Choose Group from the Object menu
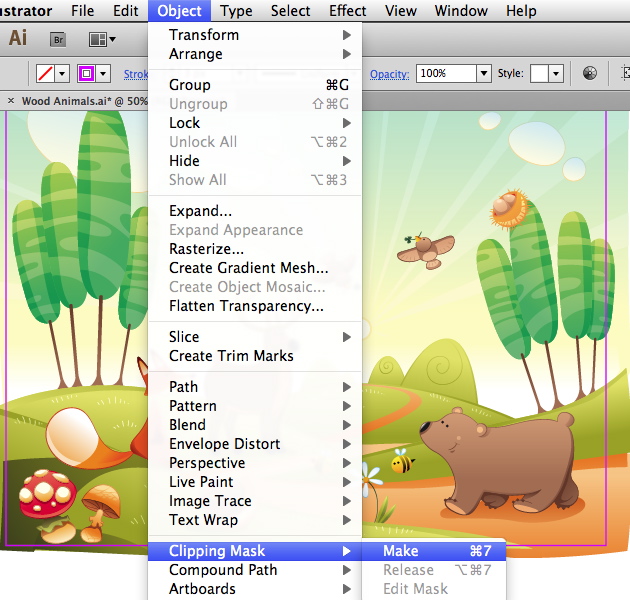Viewport: 630px width, 600px height. tap(255, 85)
